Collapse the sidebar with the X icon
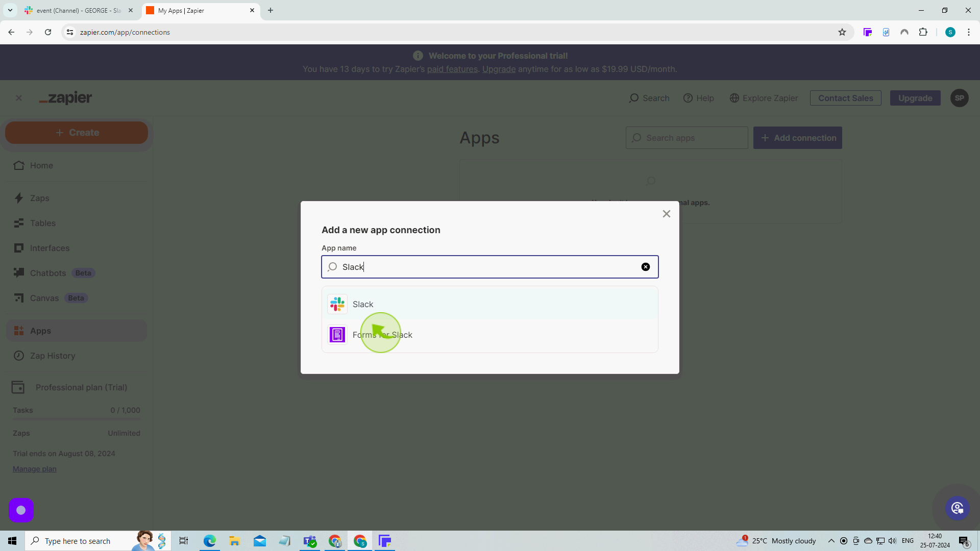 point(19,98)
